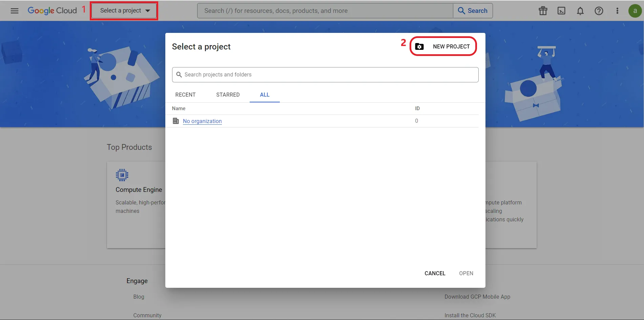
Task: Open the Blog link under Engage
Action: point(139,297)
